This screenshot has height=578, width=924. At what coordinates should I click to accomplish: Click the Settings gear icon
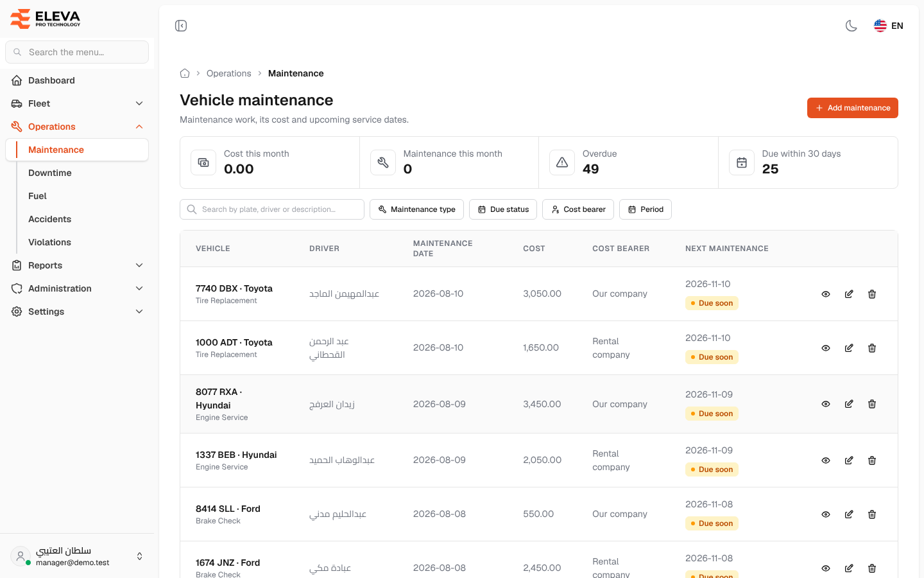pyautogui.click(x=17, y=311)
